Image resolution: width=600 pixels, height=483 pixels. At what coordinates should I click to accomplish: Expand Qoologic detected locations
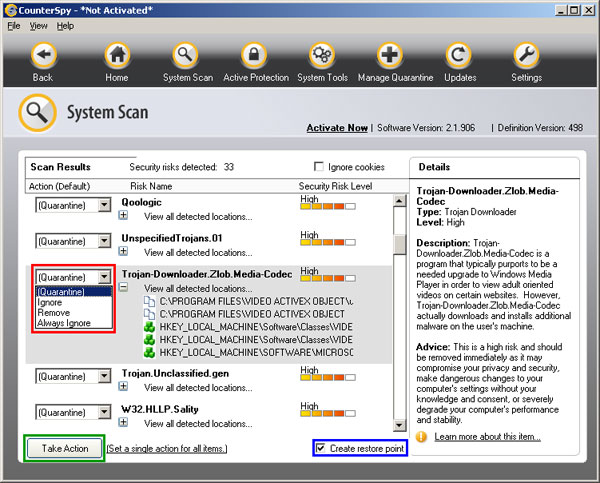click(123, 215)
